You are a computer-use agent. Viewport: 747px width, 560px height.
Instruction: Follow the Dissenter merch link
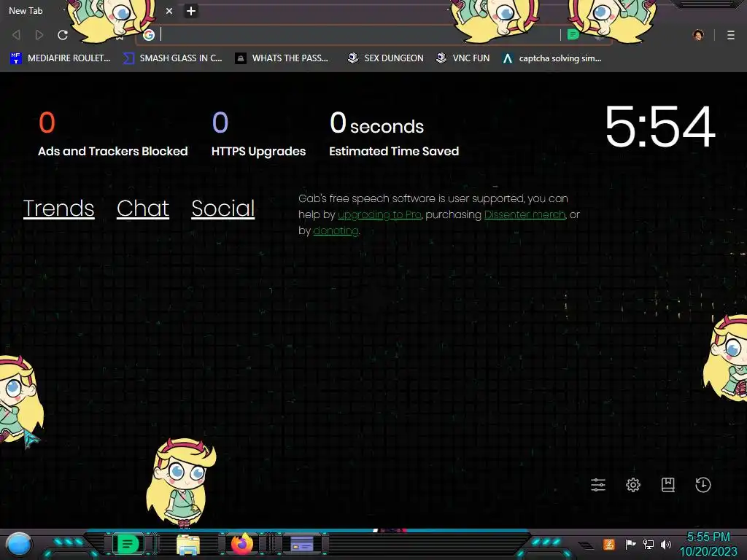(525, 215)
